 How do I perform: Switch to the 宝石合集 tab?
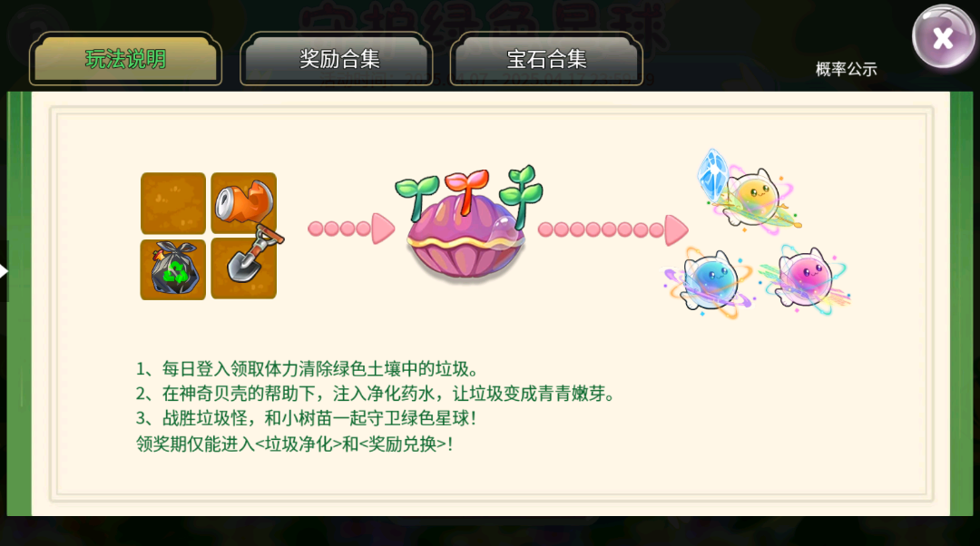[x=546, y=59]
